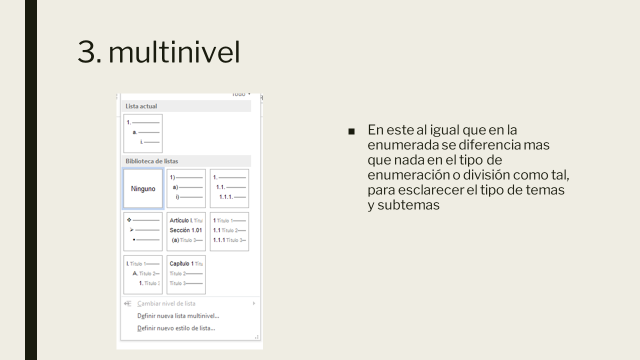This screenshot has height=360, width=640.
Task: Choose the 1 Título 1.1 Título list style
Action: pos(229,231)
